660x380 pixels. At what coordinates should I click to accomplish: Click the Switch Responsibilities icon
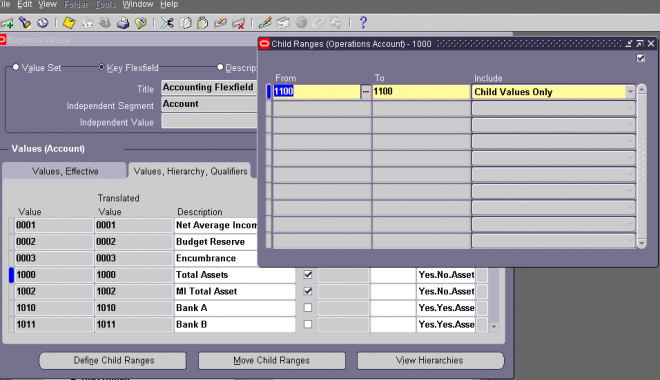pos(105,23)
